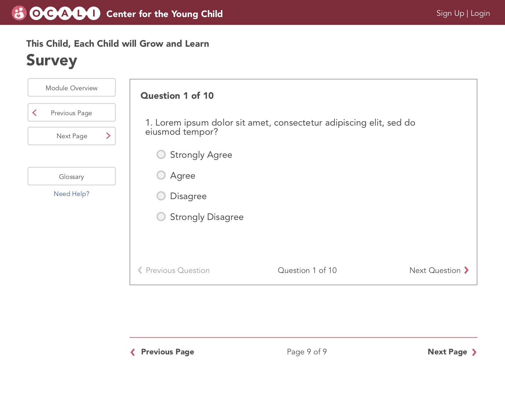The image size is (505, 420).
Task: Choose the Agree radio button
Action: click(x=161, y=175)
